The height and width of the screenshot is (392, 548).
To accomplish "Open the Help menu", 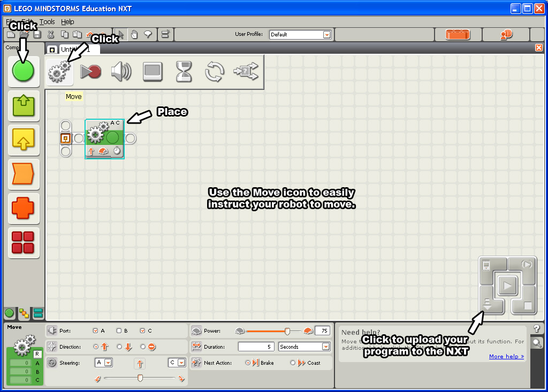I will [67, 22].
